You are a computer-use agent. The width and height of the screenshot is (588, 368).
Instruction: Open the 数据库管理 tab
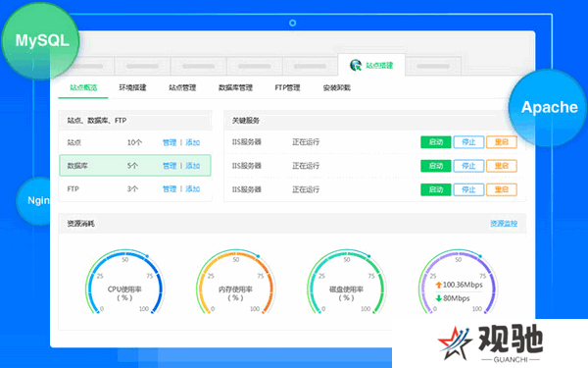click(x=235, y=88)
